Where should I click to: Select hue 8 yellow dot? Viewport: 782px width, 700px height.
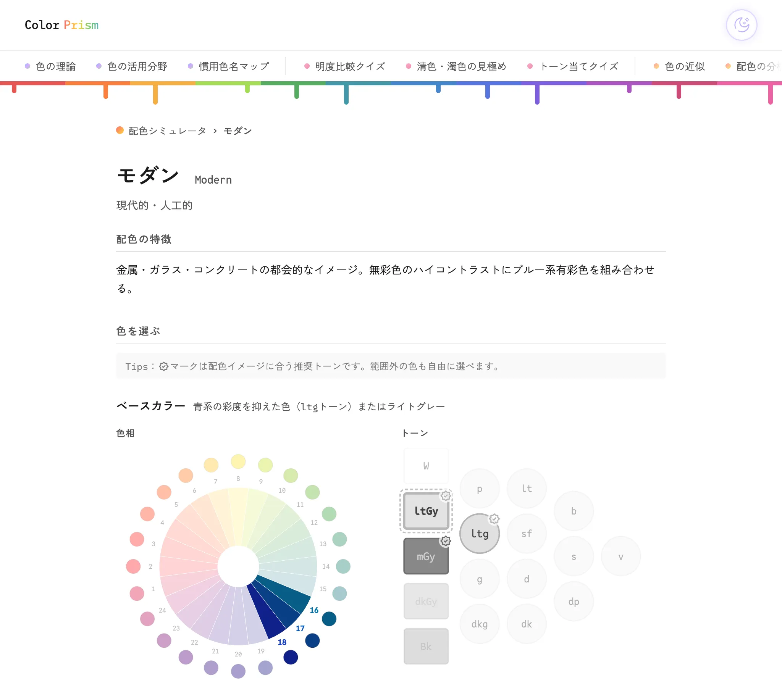(x=238, y=461)
